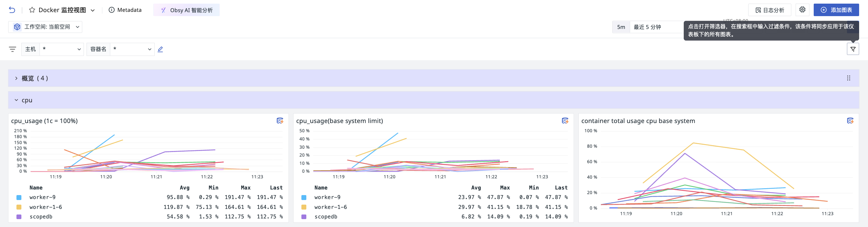Open the 容器名 container name dropdown

(132, 49)
